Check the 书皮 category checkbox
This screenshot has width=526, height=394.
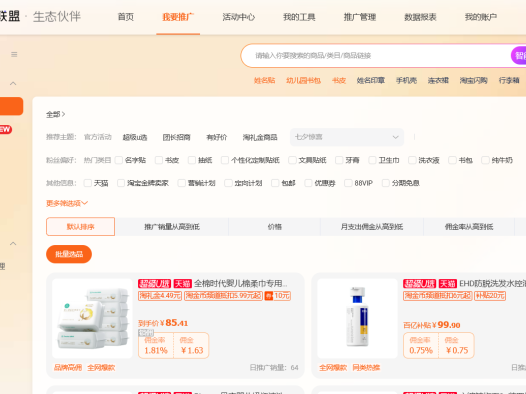159,160
